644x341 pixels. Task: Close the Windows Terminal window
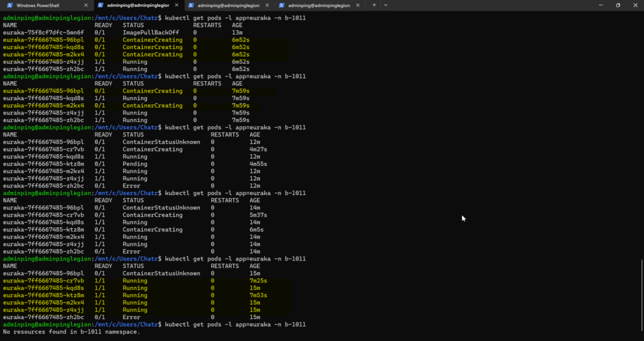(x=635, y=5)
